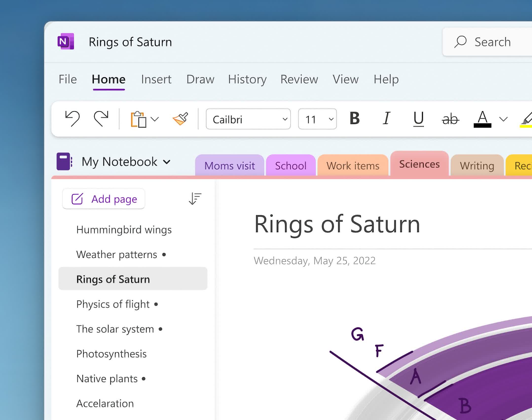Expand the My Notebook dropdown
This screenshot has height=420, width=532.
pyautogui.click(x=167, y=162)
